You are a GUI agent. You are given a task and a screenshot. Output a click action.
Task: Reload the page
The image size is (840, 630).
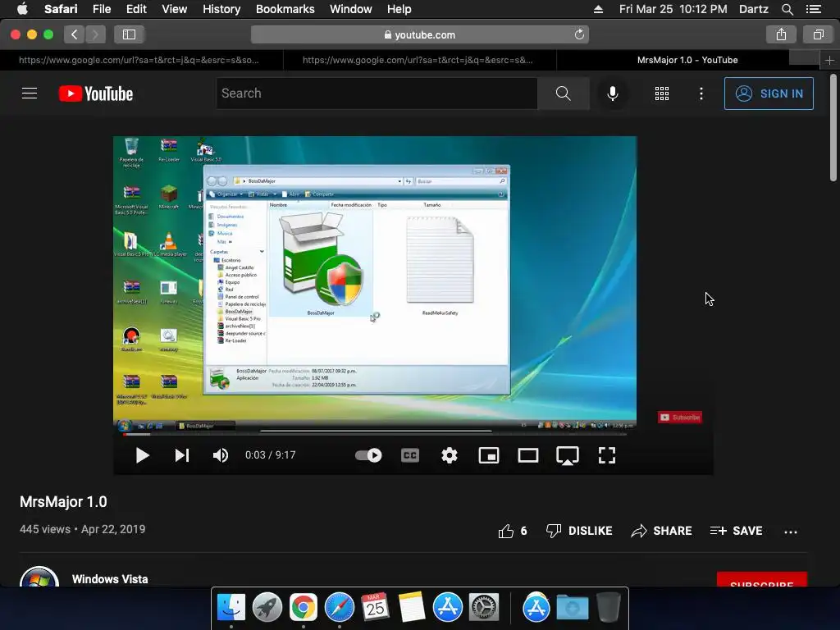[x=579, y=34]
